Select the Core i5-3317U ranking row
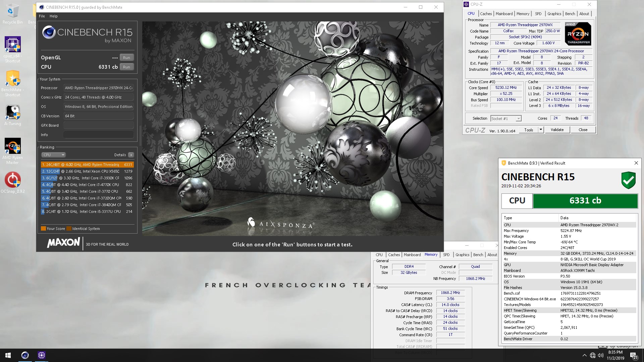The width and height of the screenshot is (644, 362). [87, 212]
